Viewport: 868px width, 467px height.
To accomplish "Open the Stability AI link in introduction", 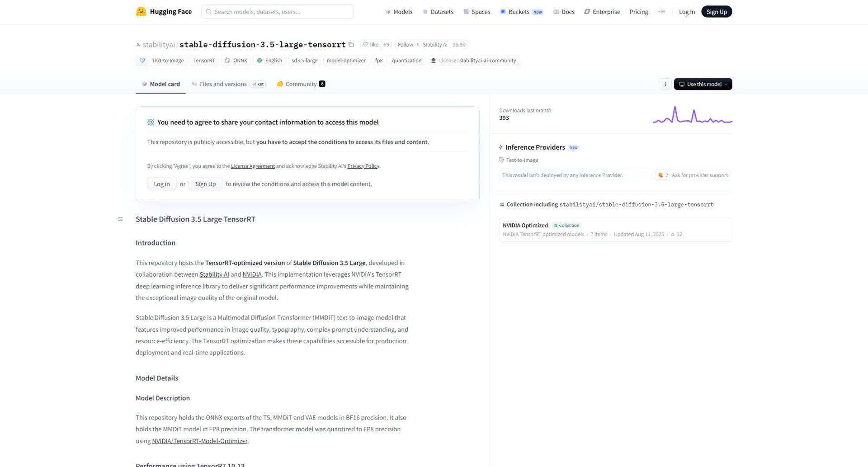I will click(214, 274).
